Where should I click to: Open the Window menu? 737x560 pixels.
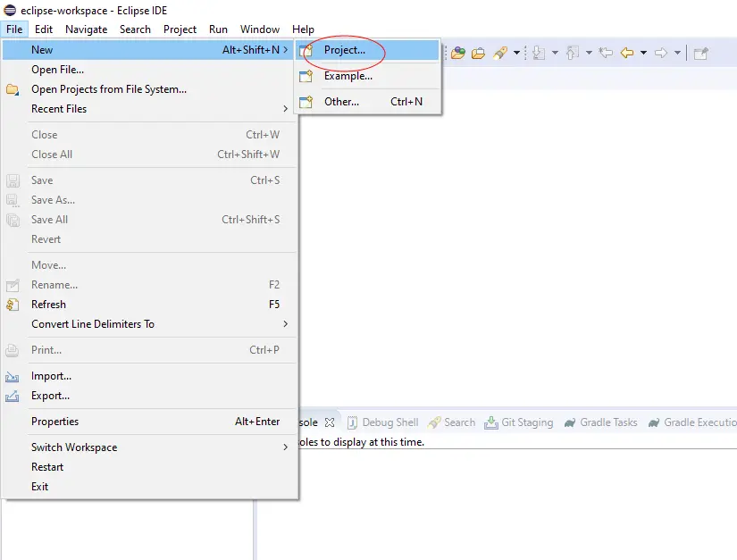click(259, 29)
